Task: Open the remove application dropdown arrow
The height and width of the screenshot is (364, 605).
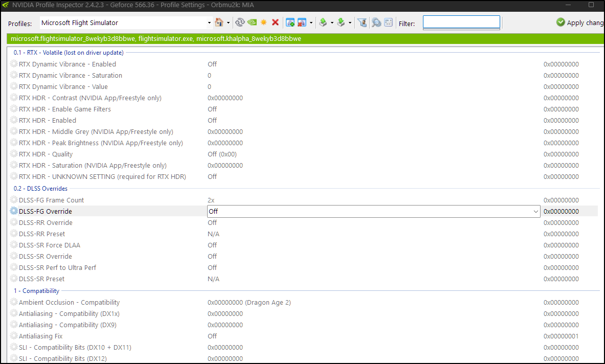Action: tap(311, 22)
